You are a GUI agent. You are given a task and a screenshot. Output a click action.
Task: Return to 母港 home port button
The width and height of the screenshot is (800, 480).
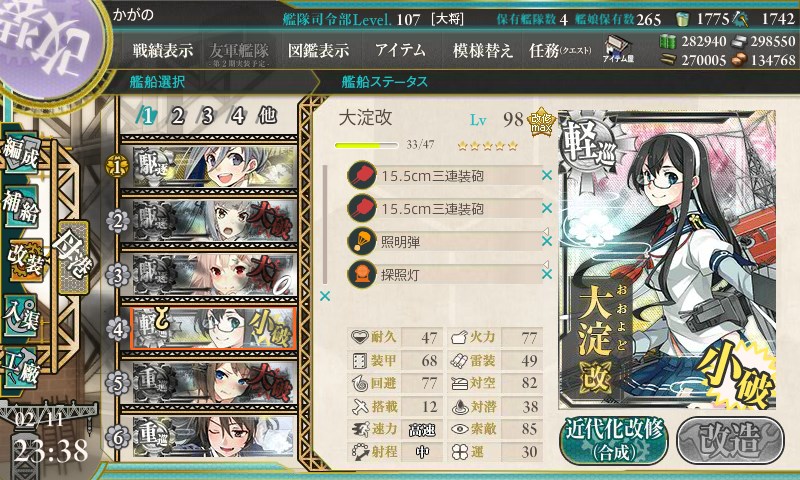point(73,257)
